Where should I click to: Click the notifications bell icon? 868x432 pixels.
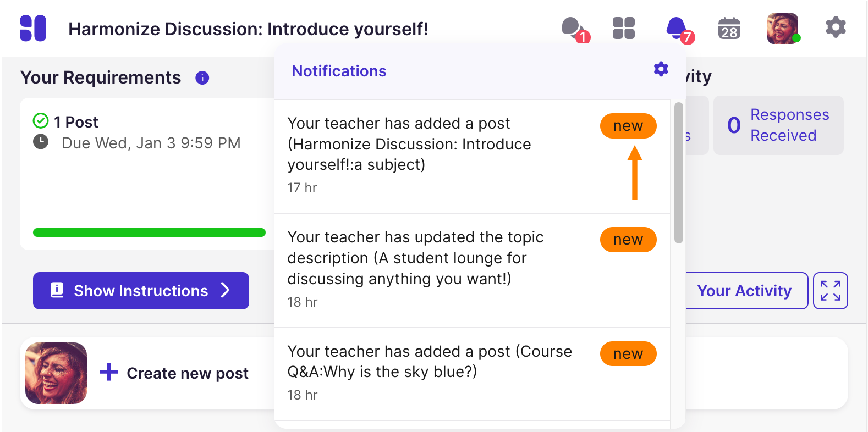677,28
